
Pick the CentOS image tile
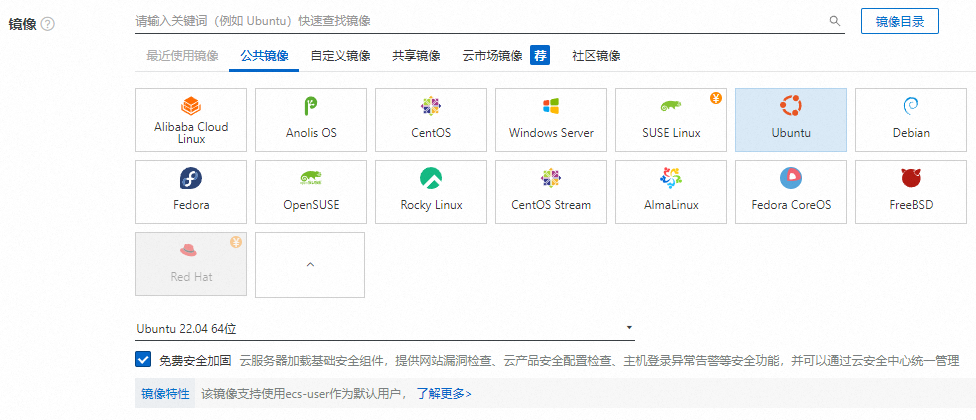click(x=431, y=120)
